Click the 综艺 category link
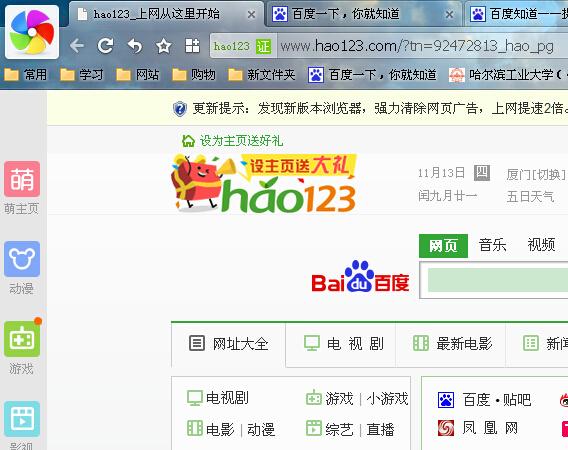 pos(339,430)
